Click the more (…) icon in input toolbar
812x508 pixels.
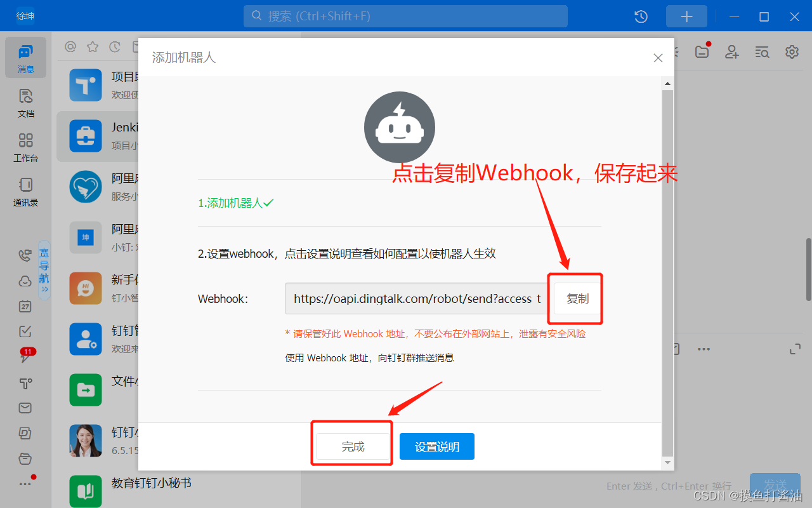[x=704, y=349]
